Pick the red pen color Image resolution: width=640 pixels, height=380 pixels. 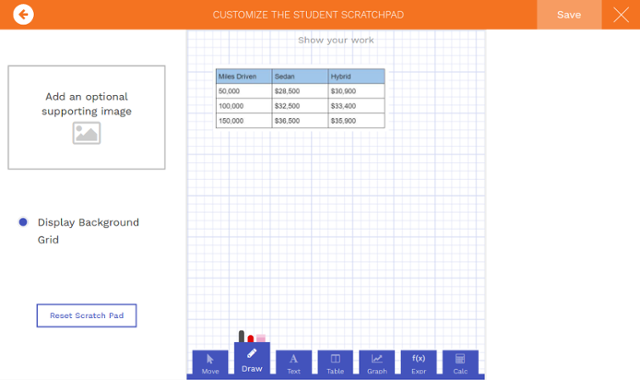point(251,338)
